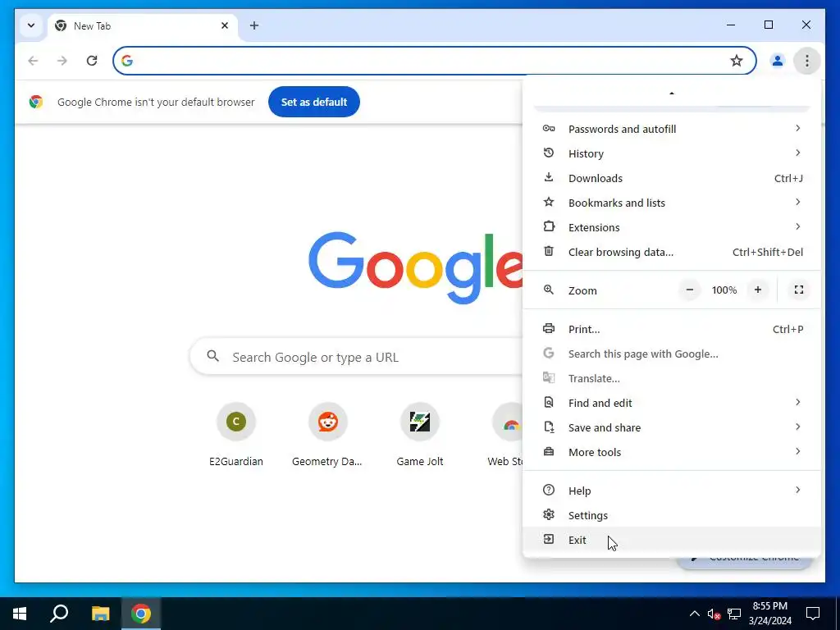Select Exit to quit Chrome
The image size is (840, 630).
[672, 540]
